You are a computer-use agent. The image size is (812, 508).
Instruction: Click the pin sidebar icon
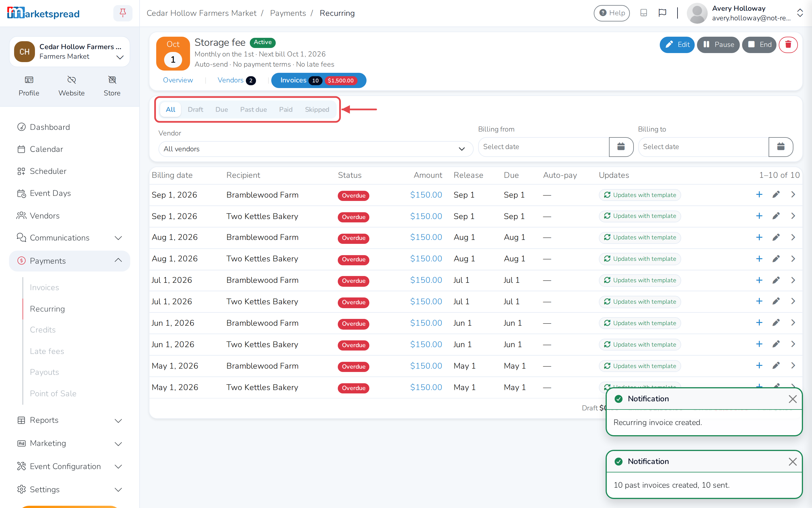(123, 13)
